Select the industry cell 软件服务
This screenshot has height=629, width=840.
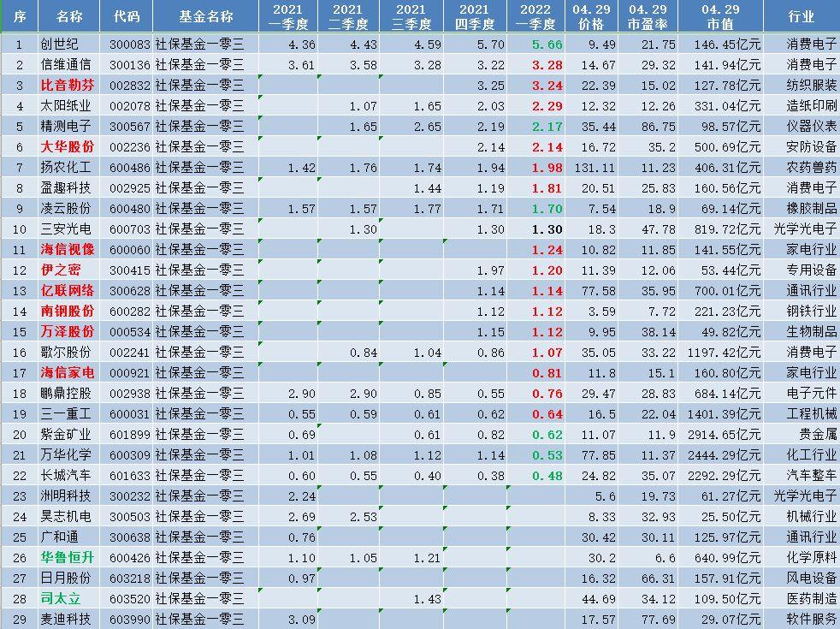coord(811,620)
